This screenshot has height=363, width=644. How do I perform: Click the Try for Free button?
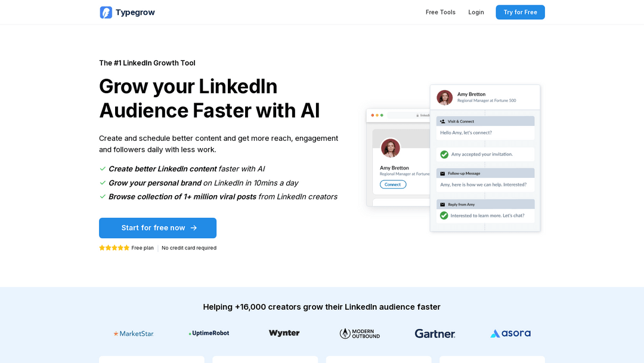(x=520, y=13)
